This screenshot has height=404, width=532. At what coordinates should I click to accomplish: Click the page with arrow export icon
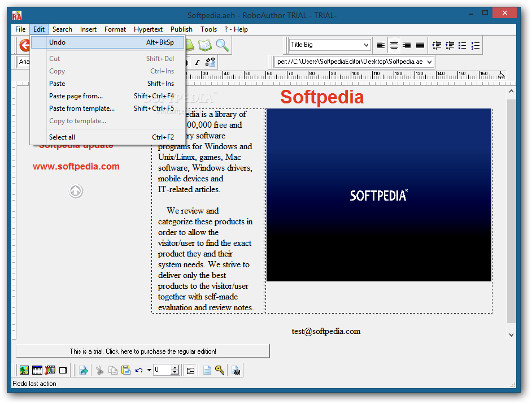[x=84, y=371]
